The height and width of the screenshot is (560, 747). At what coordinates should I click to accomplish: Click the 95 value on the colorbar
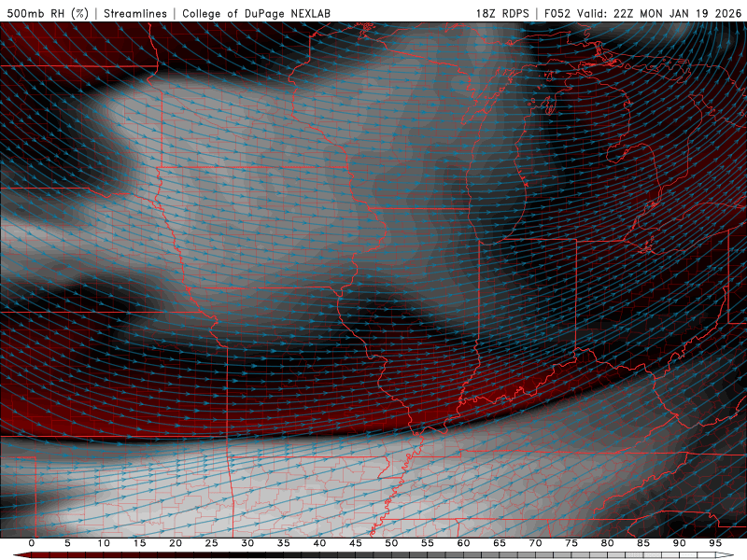715,543
